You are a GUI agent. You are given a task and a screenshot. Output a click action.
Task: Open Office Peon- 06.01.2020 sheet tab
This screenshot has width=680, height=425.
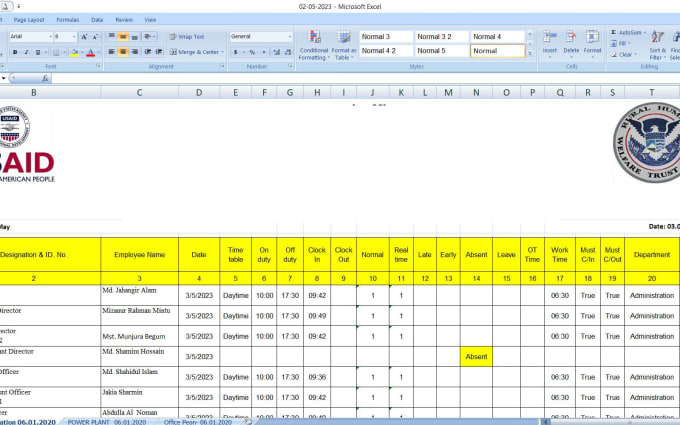coord(198,422)
